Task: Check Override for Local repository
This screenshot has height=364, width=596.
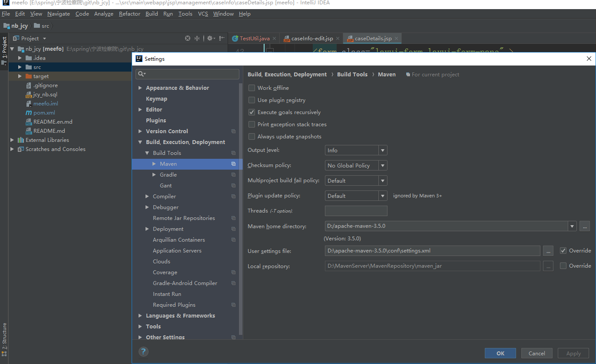Action: pyautogui.click(x=563, y=266)
